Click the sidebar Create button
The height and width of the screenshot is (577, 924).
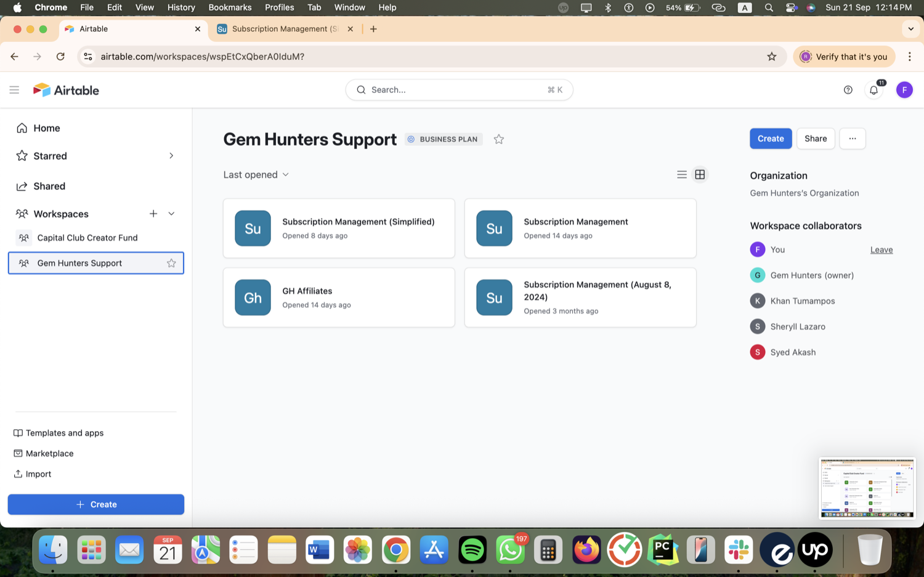[96, 504]
